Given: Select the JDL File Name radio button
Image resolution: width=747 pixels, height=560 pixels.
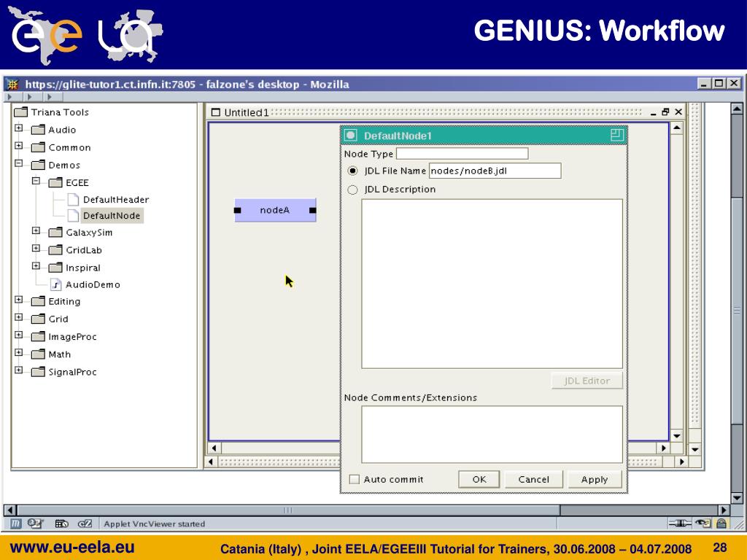Looking at the screenshot, I should (352, 171).
